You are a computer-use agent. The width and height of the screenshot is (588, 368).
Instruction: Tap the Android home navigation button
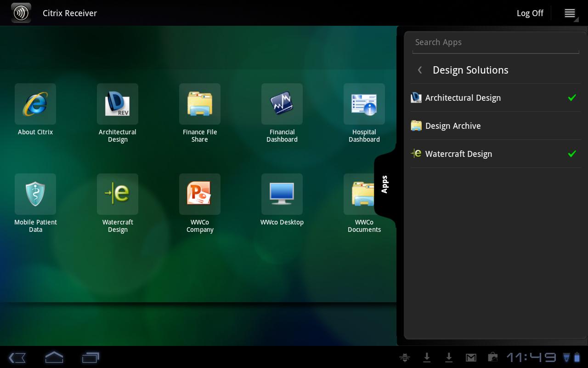pos(54,357)
